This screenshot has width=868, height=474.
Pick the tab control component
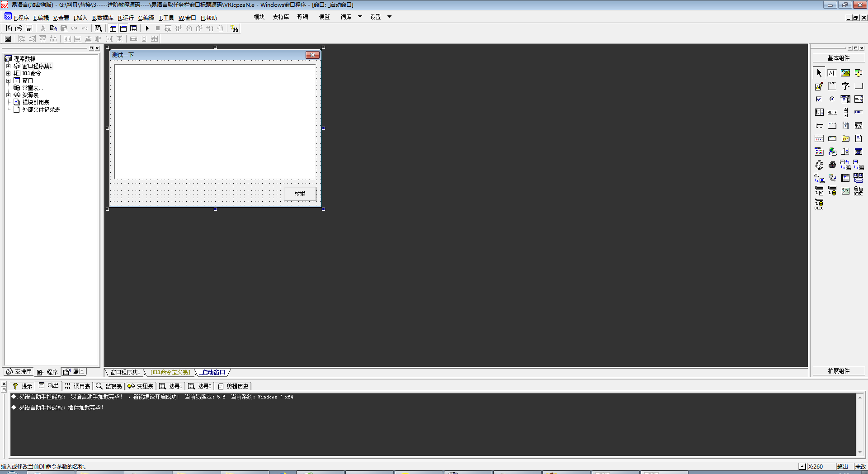point(832,125)
